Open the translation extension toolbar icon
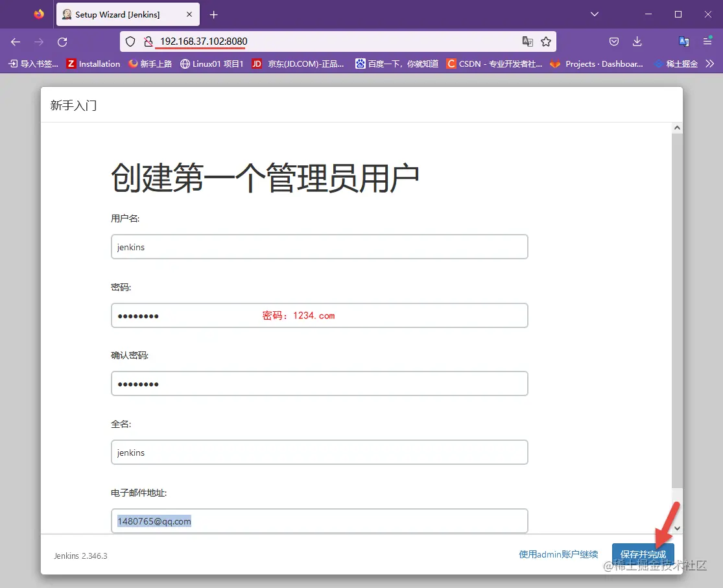This screenshot has height=588, width=723. [x=684, y=41]
